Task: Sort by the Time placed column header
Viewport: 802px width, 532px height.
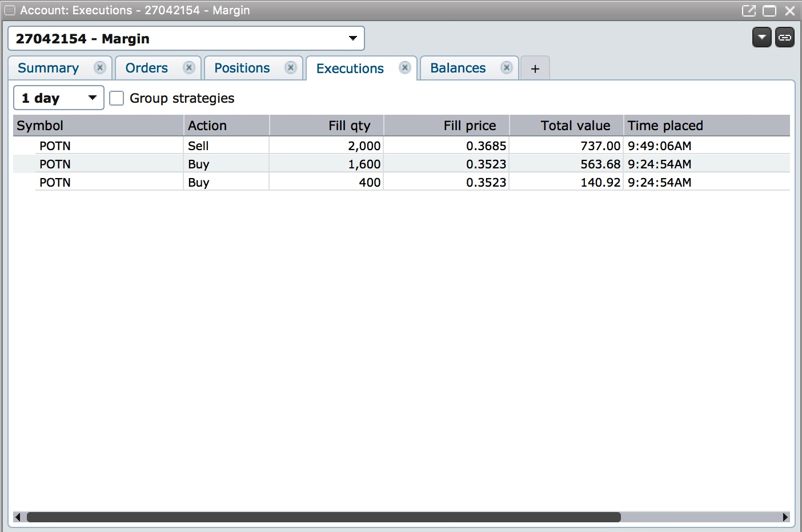Action: click(x=665, y=126)
